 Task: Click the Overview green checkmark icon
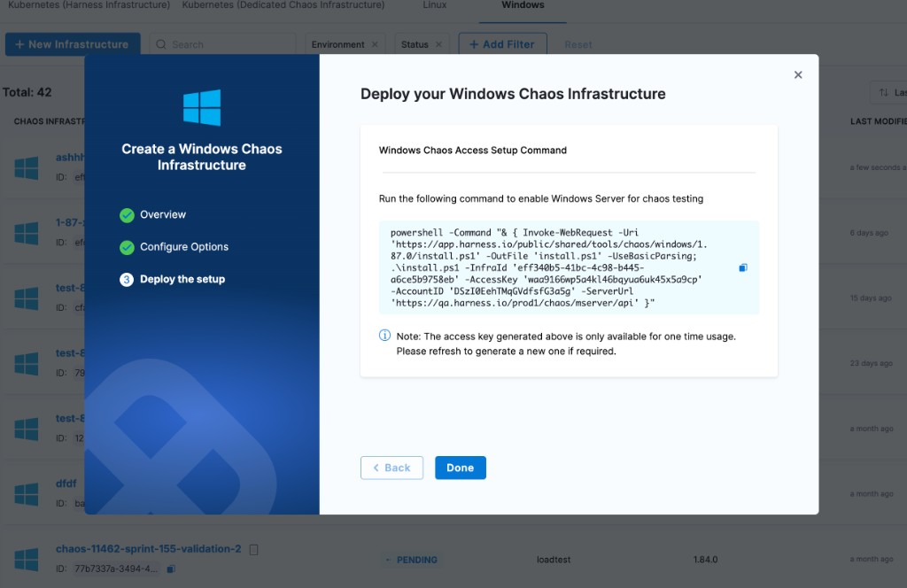[127, 215]
